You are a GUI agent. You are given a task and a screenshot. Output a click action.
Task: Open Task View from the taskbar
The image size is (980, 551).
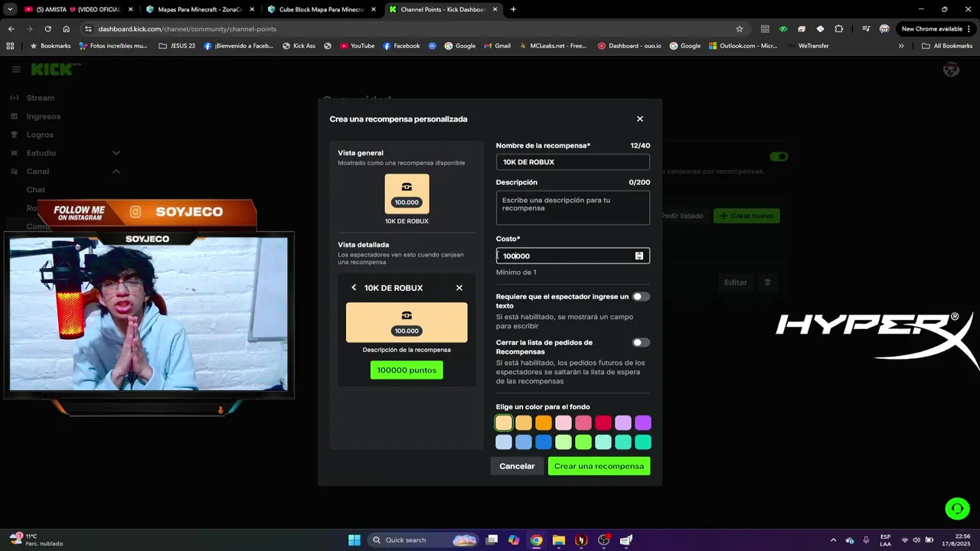tap(492, 540)
